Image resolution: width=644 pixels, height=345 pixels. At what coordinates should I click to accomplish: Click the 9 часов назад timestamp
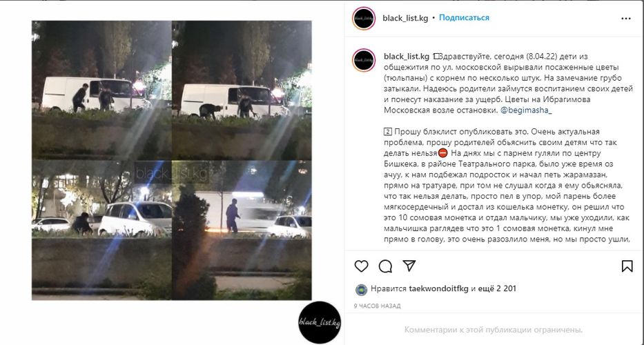point(377,306)
